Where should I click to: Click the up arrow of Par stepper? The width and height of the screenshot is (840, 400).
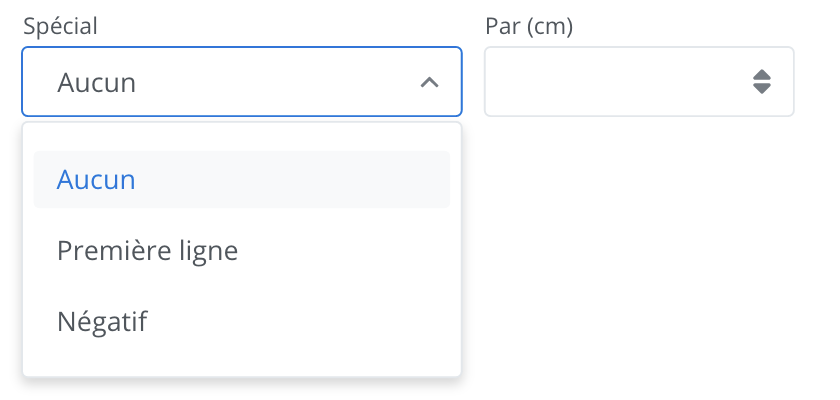(762, 75)
